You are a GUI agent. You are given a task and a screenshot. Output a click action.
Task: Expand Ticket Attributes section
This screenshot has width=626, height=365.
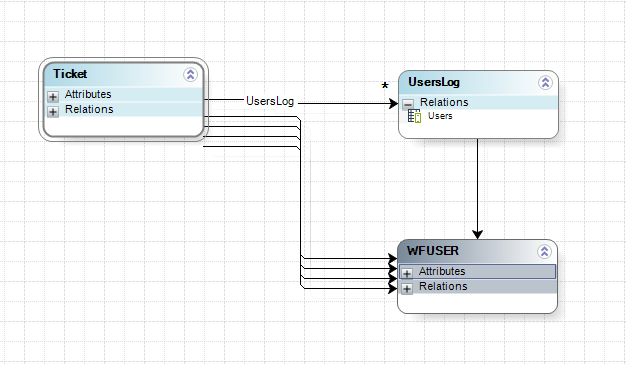coord(53,97)
